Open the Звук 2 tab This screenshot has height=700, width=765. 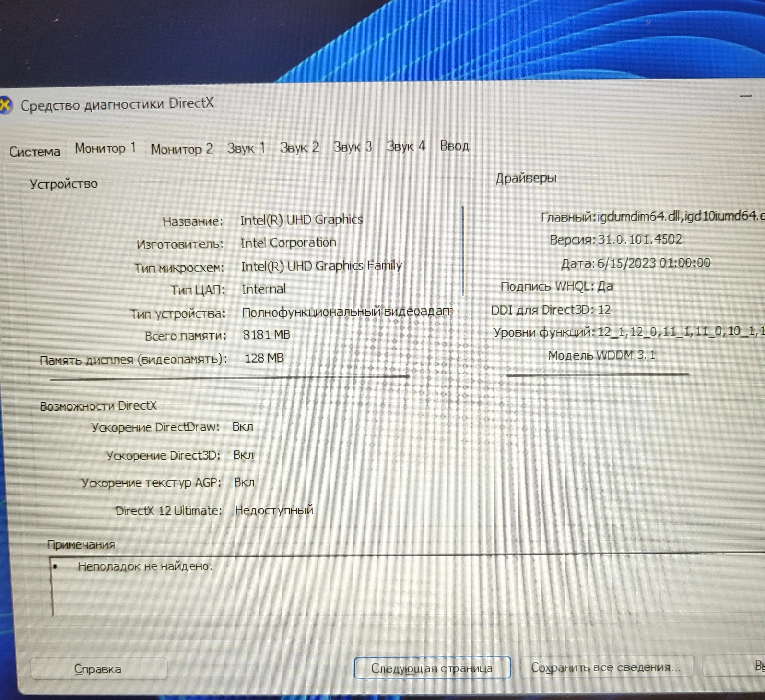(x=299, y=147)
